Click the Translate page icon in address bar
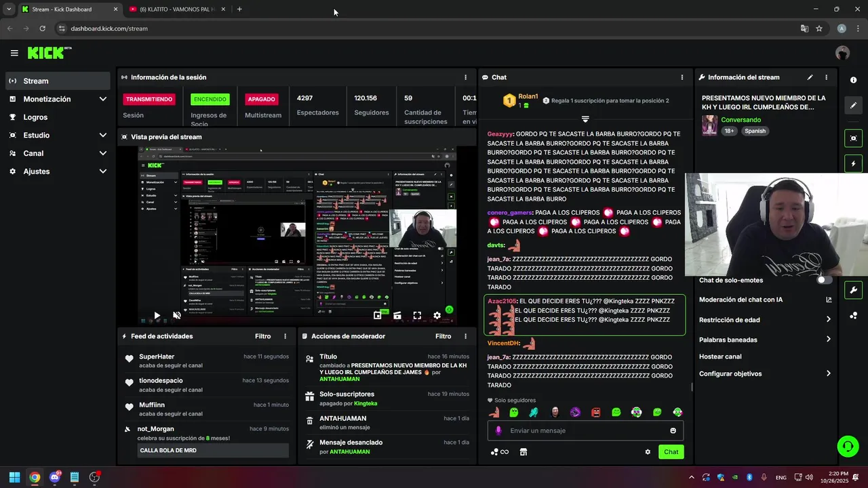 (x=804, y=28)
